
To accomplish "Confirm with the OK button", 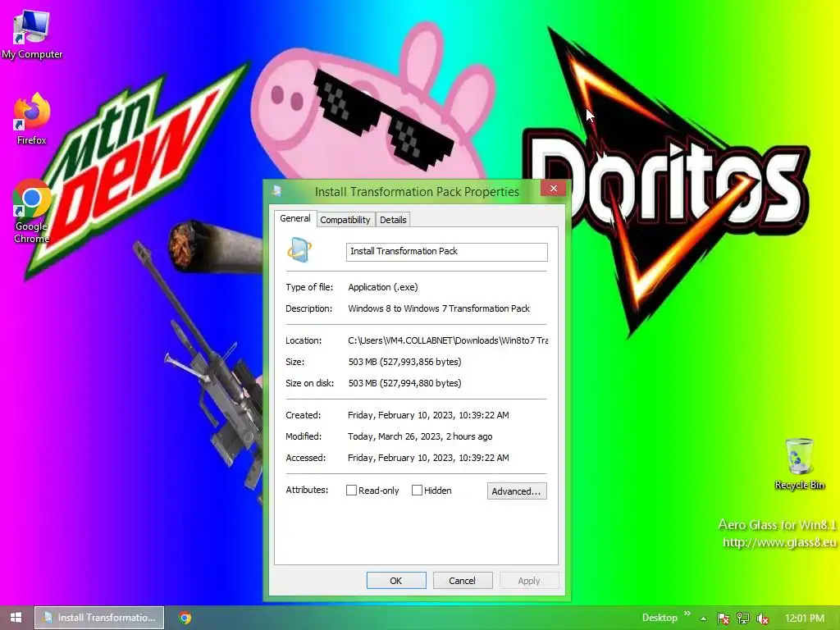I will (x=396, y=581).
